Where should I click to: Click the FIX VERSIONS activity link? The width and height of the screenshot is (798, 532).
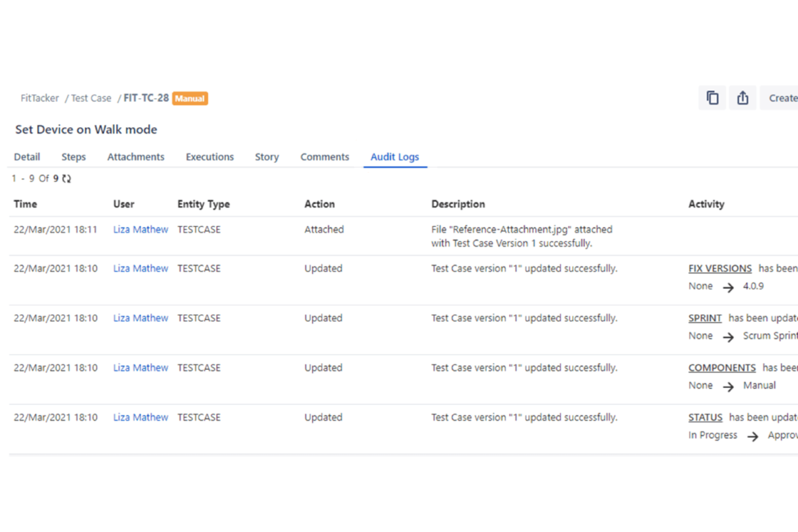click(x=720, y=268)
